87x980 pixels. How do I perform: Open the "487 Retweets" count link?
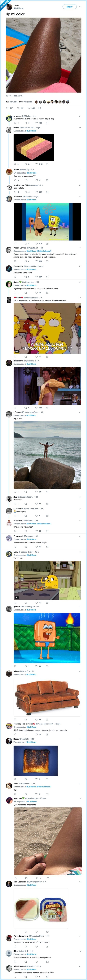(11, 102)
